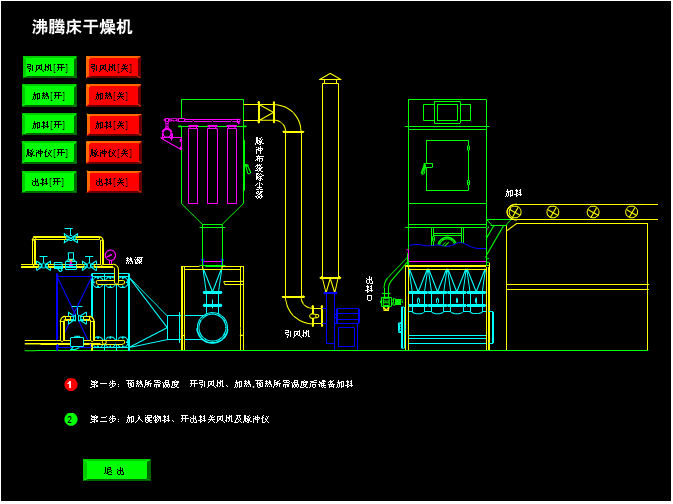Click the yellow damper valve on filter outlet duct
The height and width of the screenshot is (504, 673).
[x=267, y=112]
